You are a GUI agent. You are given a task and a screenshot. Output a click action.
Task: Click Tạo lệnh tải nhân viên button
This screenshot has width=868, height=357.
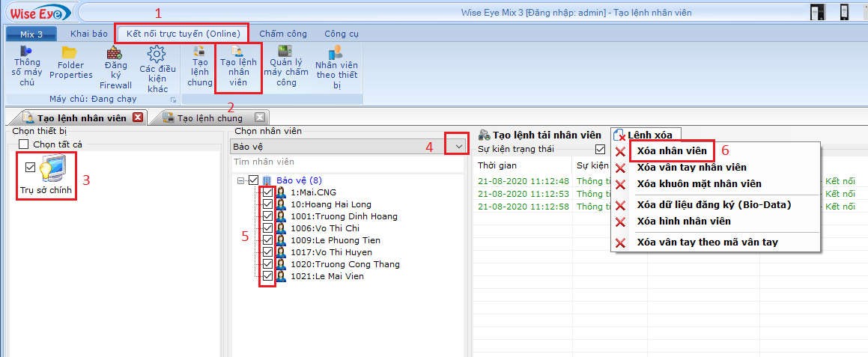click(x=539, y=135)
